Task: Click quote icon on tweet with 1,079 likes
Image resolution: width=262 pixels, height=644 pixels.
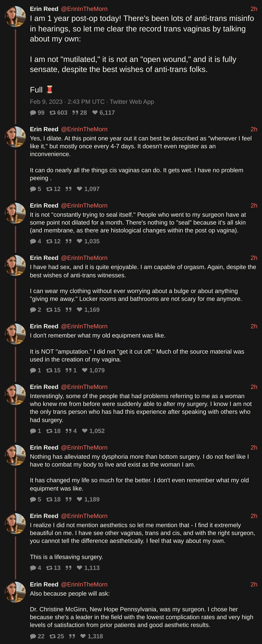Action: tap(68, 370)
